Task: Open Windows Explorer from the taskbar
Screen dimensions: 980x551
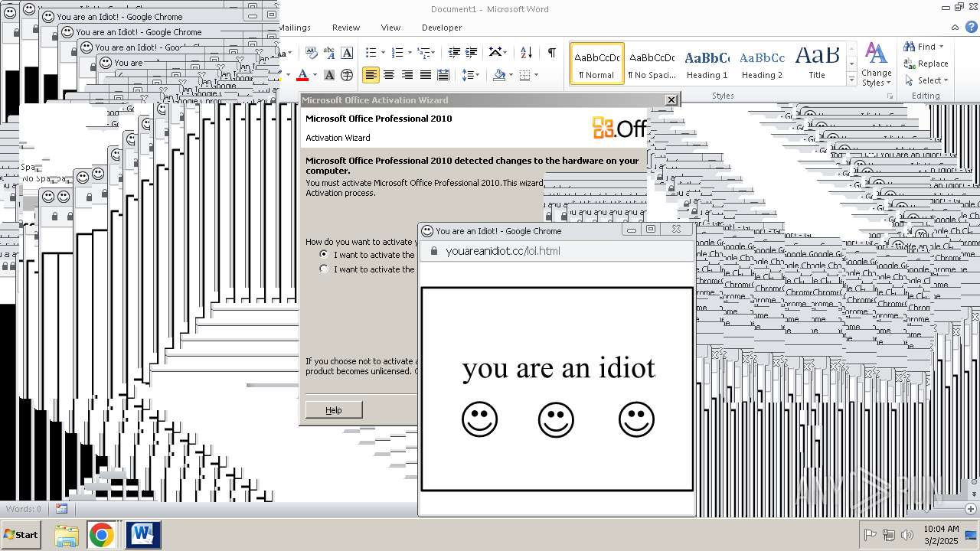Action: click(x=67, y=535)
